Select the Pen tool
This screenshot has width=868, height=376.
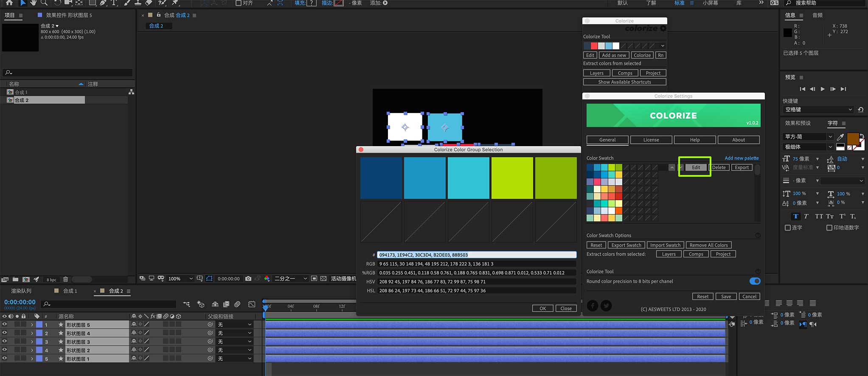click(103, 3)
